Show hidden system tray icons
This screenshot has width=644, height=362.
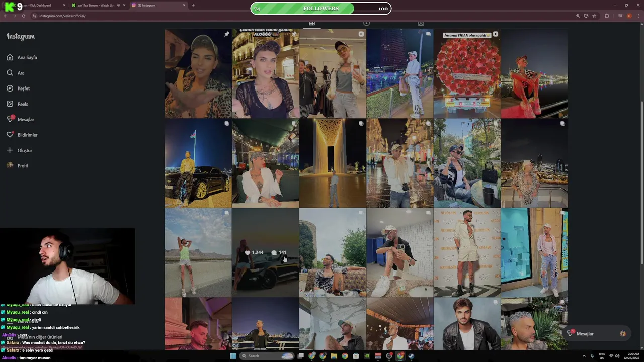point(584,356)
